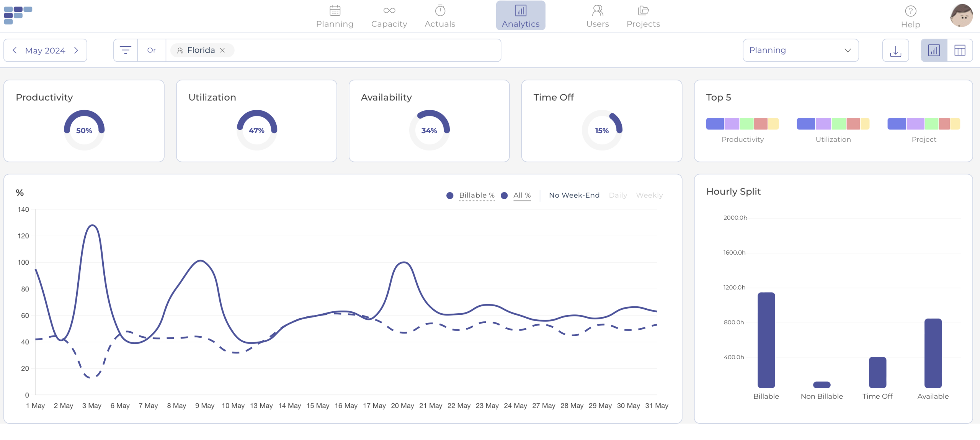The image size is (980, 440).
Task: Go to previous month arrow
Action: [15, 51]
